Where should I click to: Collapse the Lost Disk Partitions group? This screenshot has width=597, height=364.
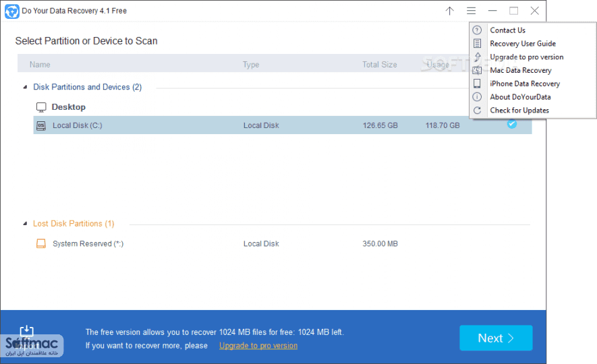[x=25, y=224]
